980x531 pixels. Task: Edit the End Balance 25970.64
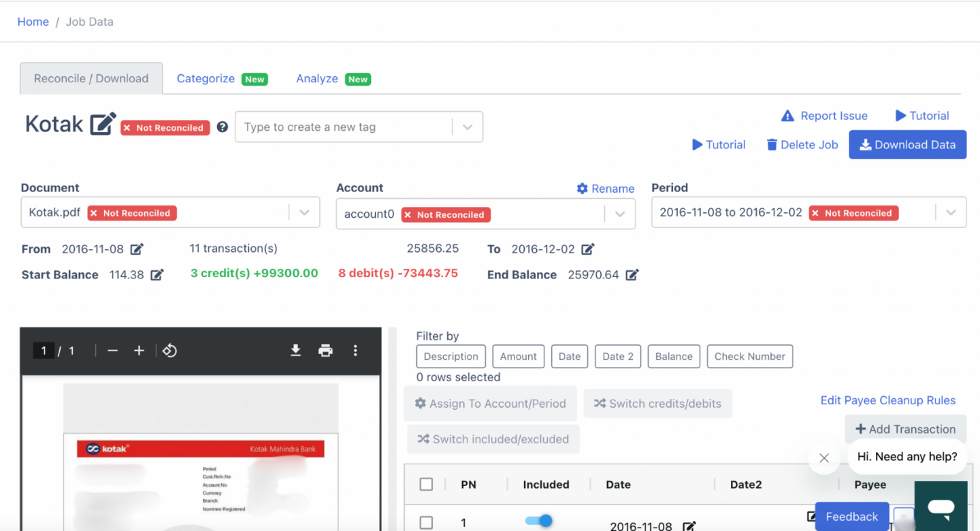point(632,275)
